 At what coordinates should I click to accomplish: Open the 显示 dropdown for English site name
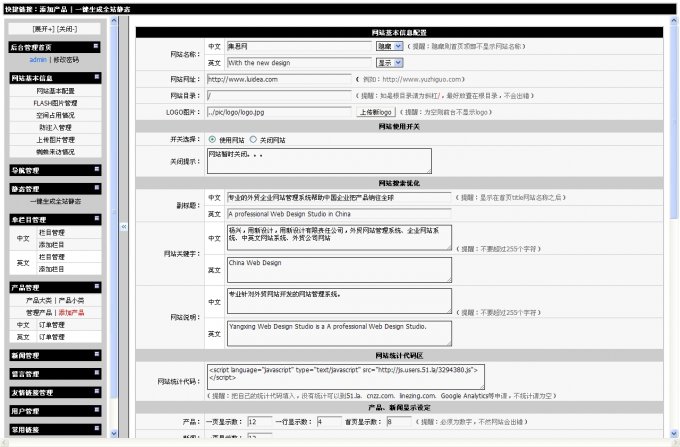pyautogui.click(x=389, y=62)
